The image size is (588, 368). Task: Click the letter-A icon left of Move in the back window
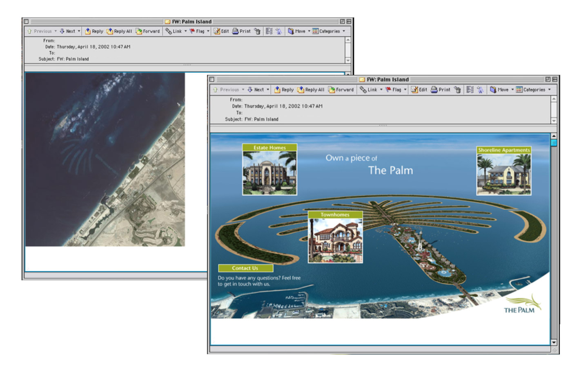(x=278, y=31)
